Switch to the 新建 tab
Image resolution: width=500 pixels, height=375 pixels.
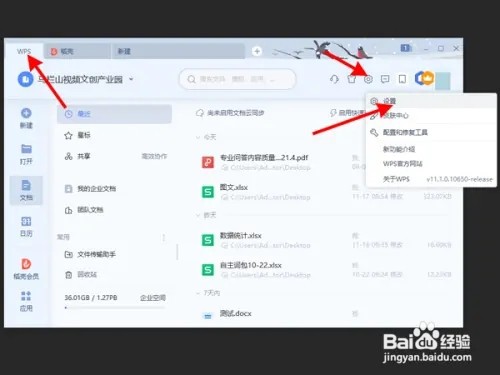click(178, 51)
